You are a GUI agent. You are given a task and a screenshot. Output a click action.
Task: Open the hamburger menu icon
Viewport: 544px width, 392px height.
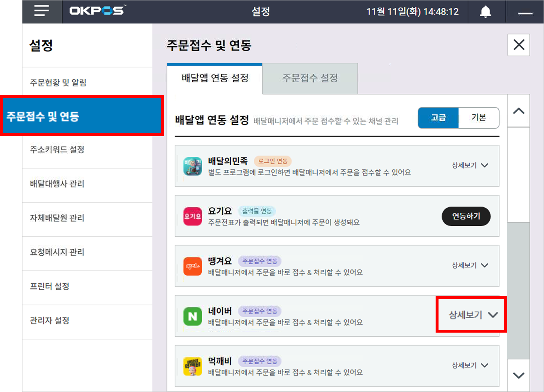42,11
